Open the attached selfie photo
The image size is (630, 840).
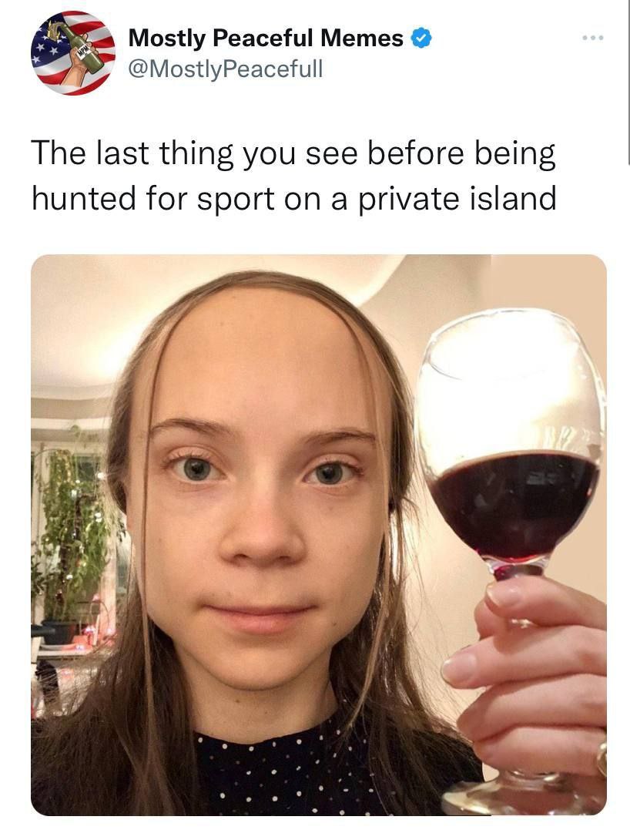(x=319, y=535)
